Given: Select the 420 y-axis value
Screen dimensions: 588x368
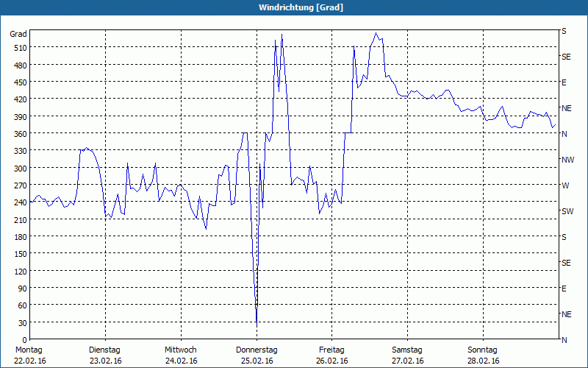Looking at the screenshot, I should (21, 99).
